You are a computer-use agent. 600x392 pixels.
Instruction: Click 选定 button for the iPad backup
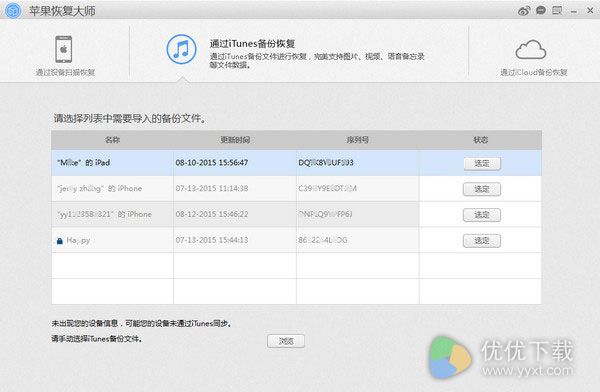[482, 163]
